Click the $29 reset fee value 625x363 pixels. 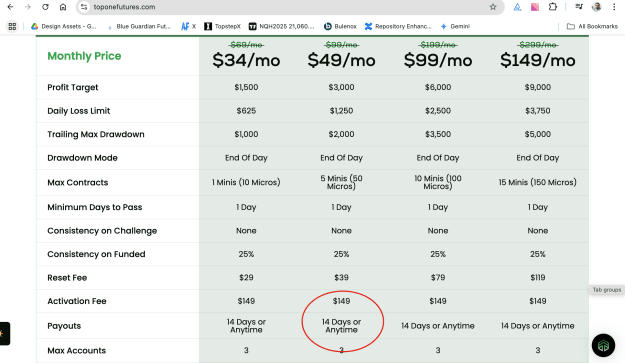point(246,278)
